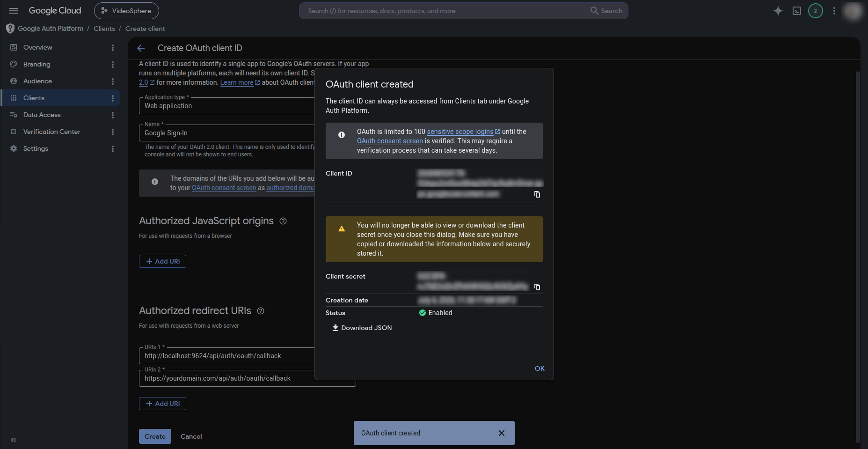The height and width of the screenshot is (449, 868).
Task: Open Data Access row options dots
Action: click(x=113, y=115)
